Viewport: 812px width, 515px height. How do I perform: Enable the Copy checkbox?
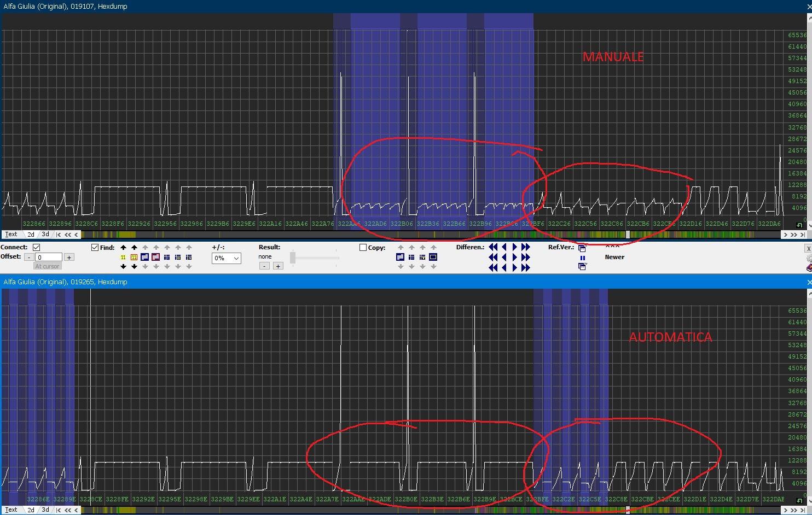point(363,247)
